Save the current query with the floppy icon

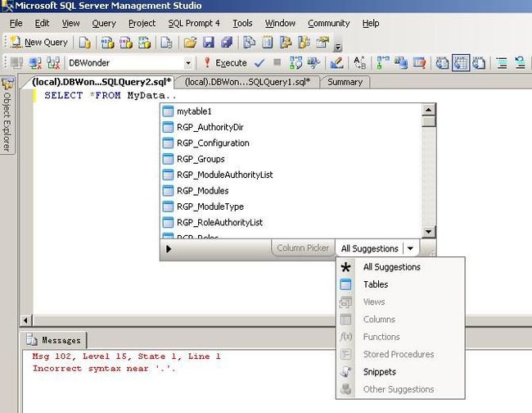click(209, 43)
